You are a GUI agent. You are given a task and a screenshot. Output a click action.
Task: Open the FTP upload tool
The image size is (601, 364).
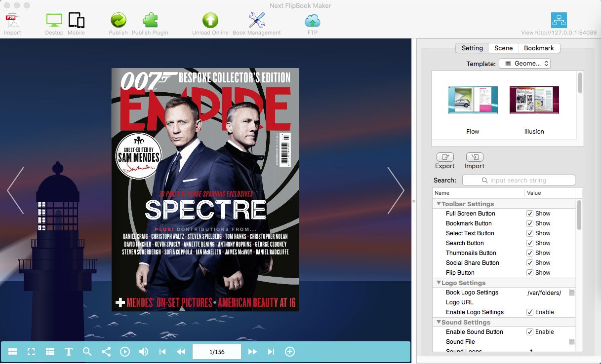point(313,21)
